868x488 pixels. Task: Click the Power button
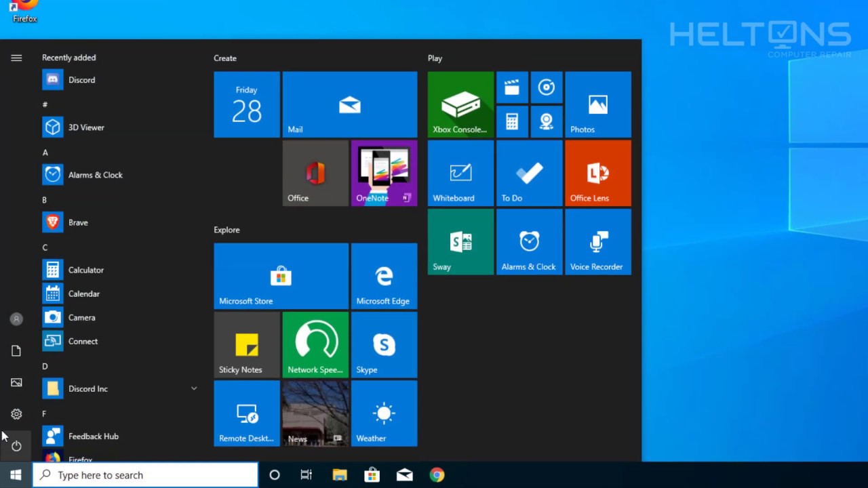[x=16, y=446]
